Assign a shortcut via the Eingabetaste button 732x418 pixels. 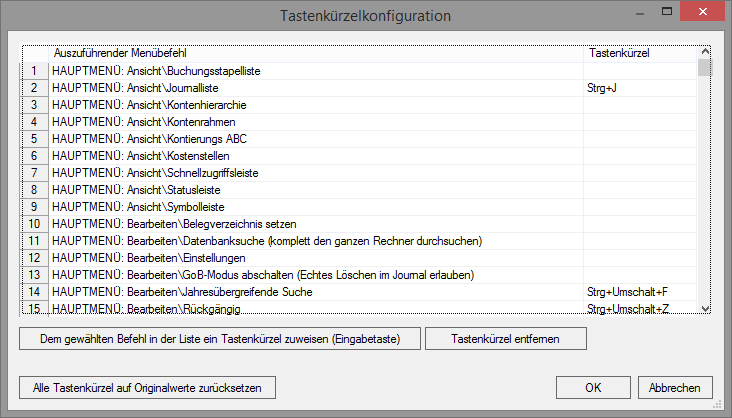[x=220, y=339]
